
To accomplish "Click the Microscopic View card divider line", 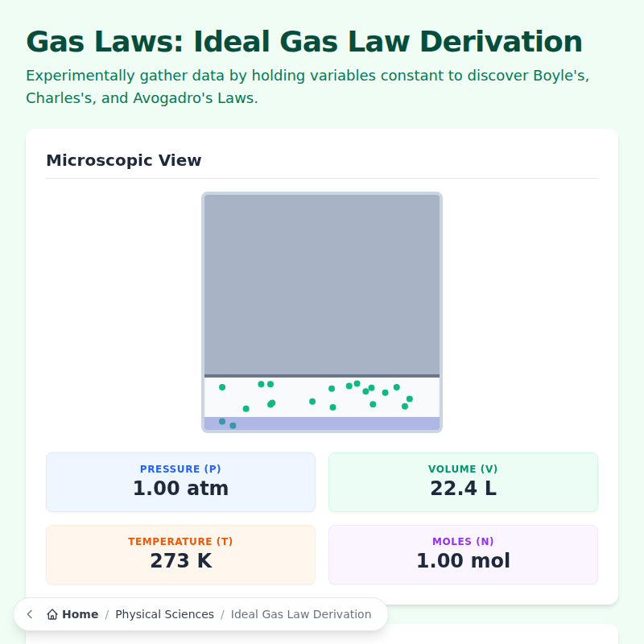I will (x=322, y=178).
